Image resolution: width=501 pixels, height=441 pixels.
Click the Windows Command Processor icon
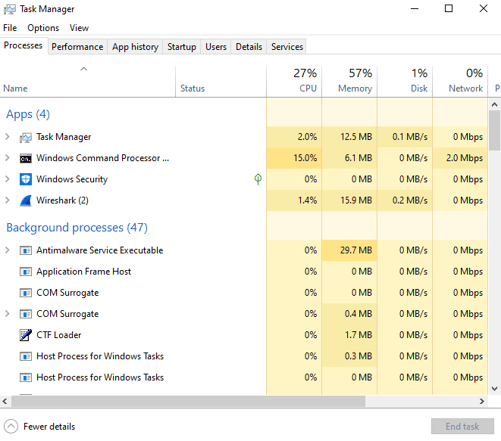click(x=26, y=158)
